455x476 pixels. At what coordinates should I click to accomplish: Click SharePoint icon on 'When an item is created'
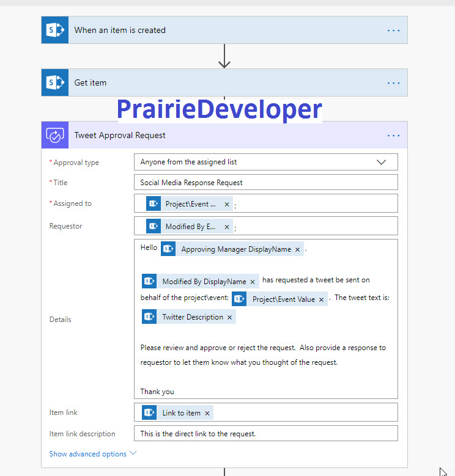click(55, 30)
